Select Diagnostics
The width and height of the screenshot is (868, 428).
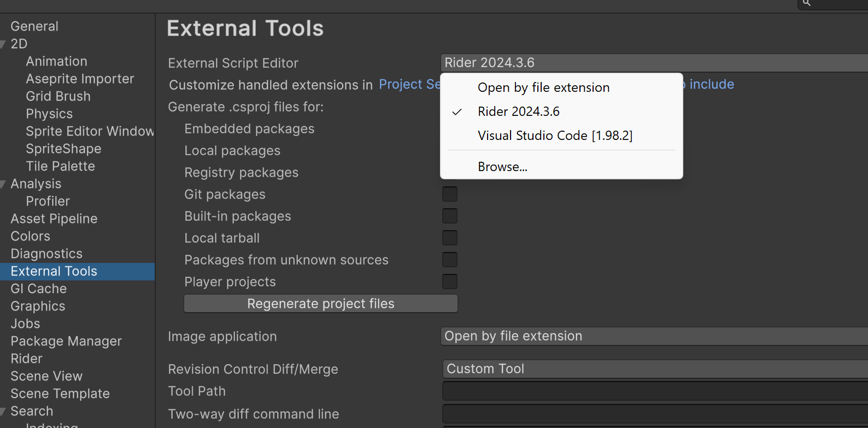46,254
